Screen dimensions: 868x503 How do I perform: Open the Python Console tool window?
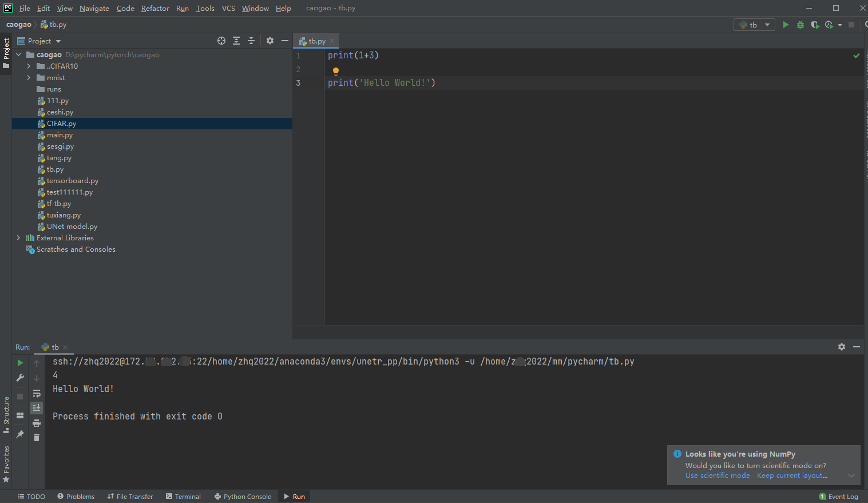243,496
